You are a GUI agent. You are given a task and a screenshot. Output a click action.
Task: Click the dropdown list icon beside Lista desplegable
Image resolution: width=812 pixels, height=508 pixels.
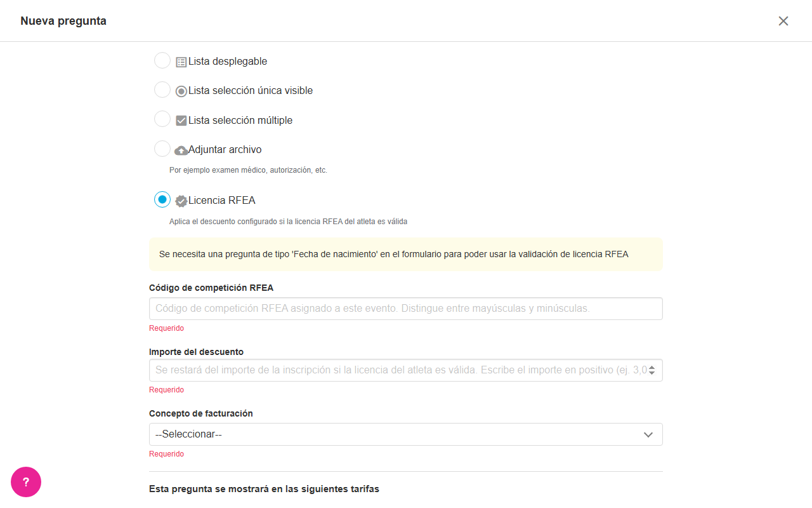[x=181, y=62]
